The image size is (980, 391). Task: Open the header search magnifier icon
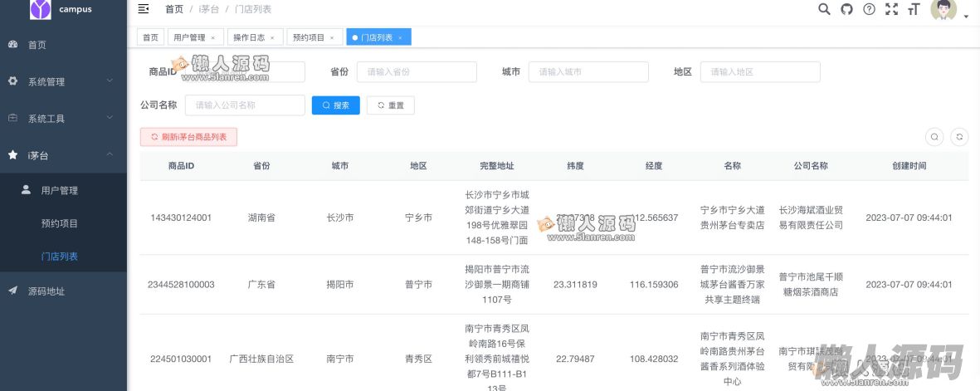824,9
